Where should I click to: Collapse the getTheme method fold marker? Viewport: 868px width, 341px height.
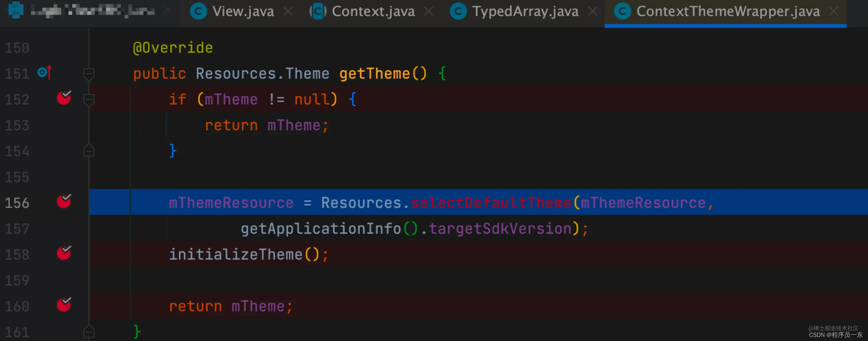[x=89, y=74]
